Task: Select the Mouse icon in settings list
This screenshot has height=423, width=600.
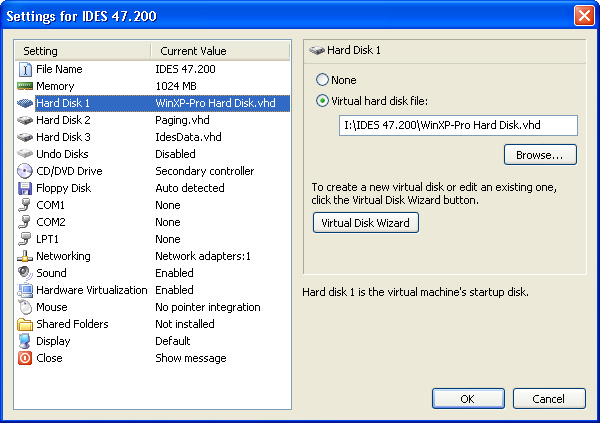Action: click(x=25, y=307)
